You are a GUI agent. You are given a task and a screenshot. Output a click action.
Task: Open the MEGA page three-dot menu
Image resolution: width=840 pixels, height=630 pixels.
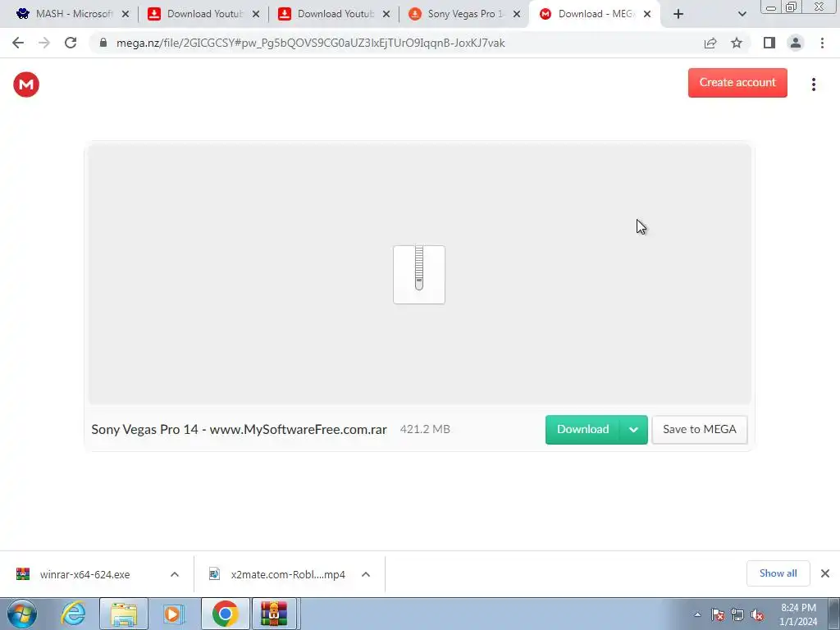[813, 84]
